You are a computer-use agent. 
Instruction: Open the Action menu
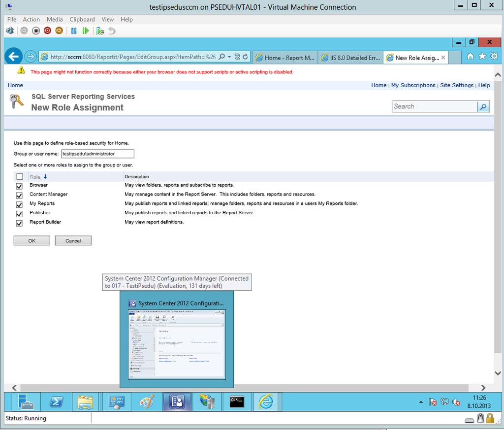(31, 19)
